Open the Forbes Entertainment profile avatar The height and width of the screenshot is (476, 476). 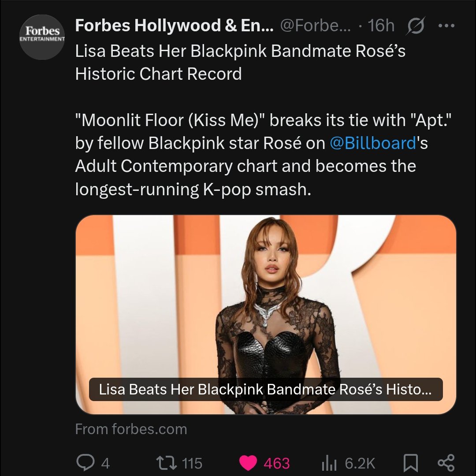click(x=42, y=37)
